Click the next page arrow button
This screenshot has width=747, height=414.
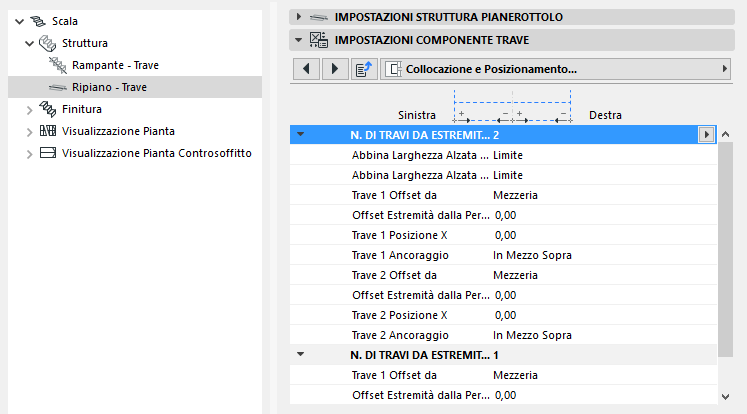pos(334,69)
